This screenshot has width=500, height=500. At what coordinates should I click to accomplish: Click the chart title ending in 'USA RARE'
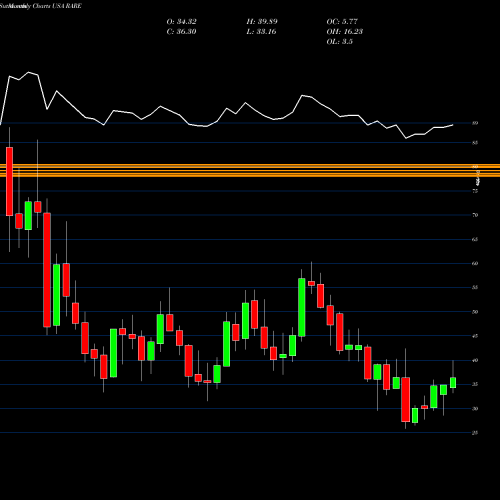(41, 6)
